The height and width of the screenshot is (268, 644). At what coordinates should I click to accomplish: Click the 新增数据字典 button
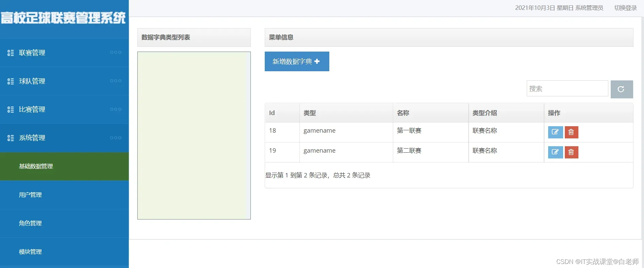coord(297,61)
